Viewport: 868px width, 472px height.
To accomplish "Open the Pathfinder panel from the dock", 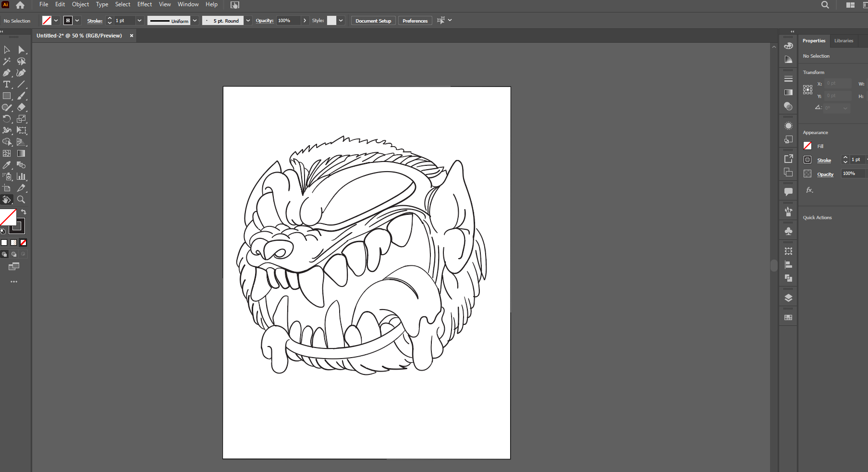I will click(788, 278).
